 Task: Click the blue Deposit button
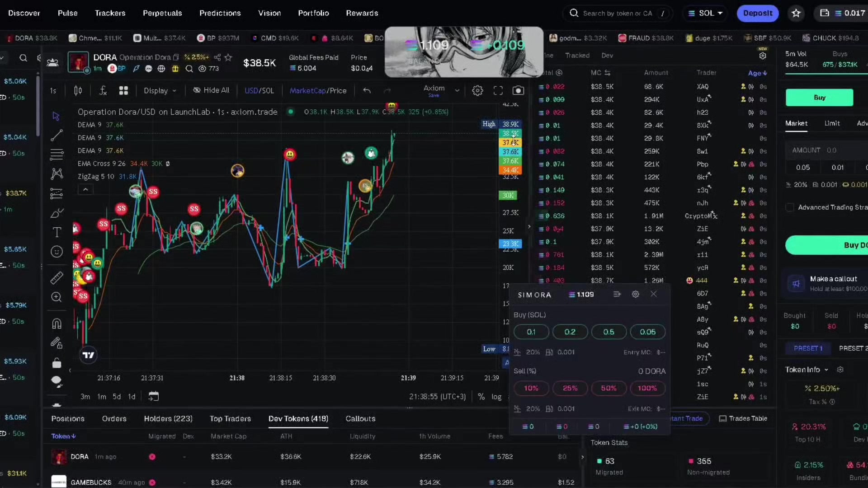[x=758, y=13]
